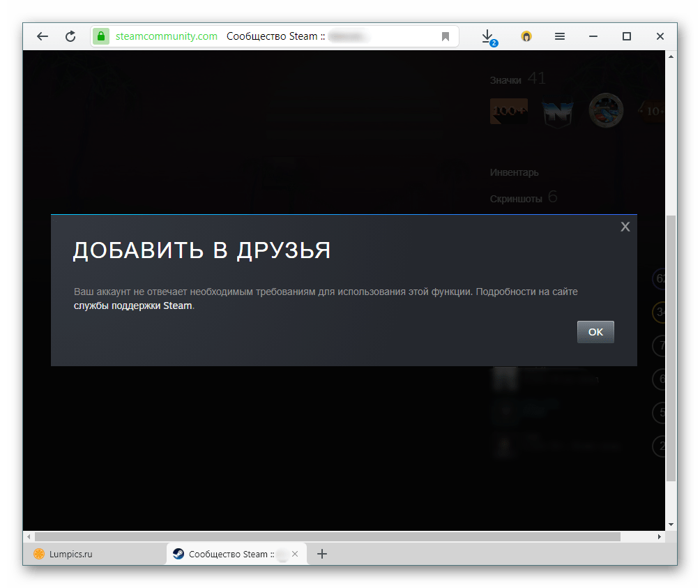Click the horizontal scrollbar left arrow
Image resolution: width=700 pixels, height=588 pixels.
tap(29, 536)
